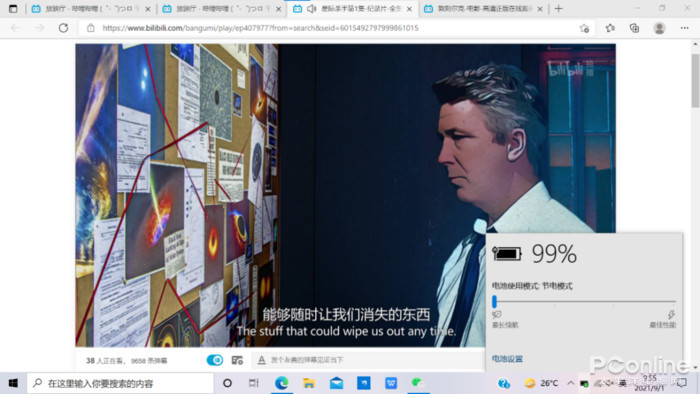The width and height of the screenshot is (700, 394).
Task: Adjust the battery power mode slider handle
Action: click(494, 302)
